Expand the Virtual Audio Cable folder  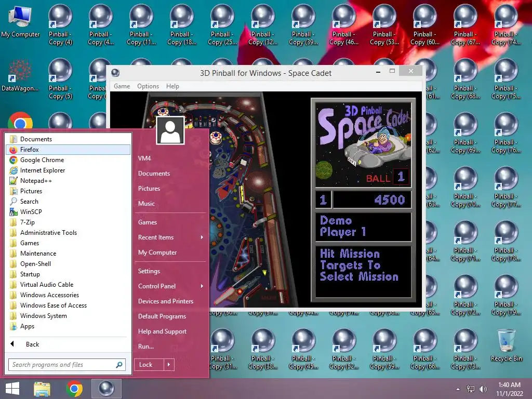(x=68, y=285)
